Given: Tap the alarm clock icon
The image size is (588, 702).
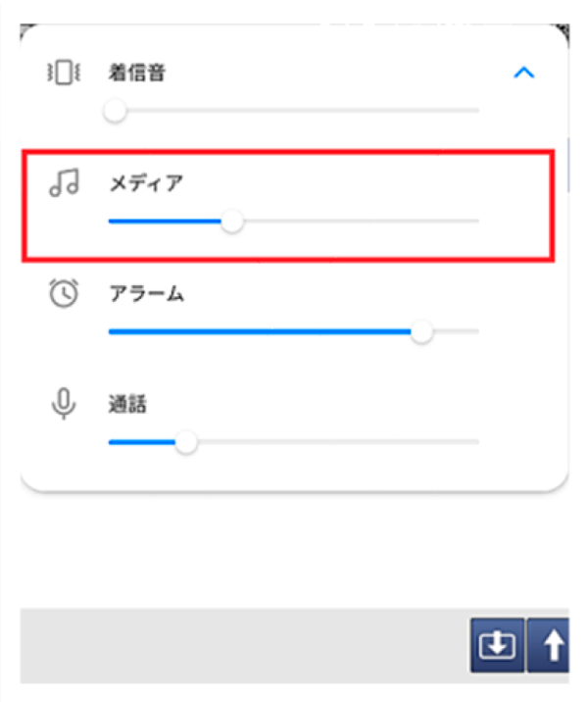Looking at the screenshot, I should click(64, 293).
